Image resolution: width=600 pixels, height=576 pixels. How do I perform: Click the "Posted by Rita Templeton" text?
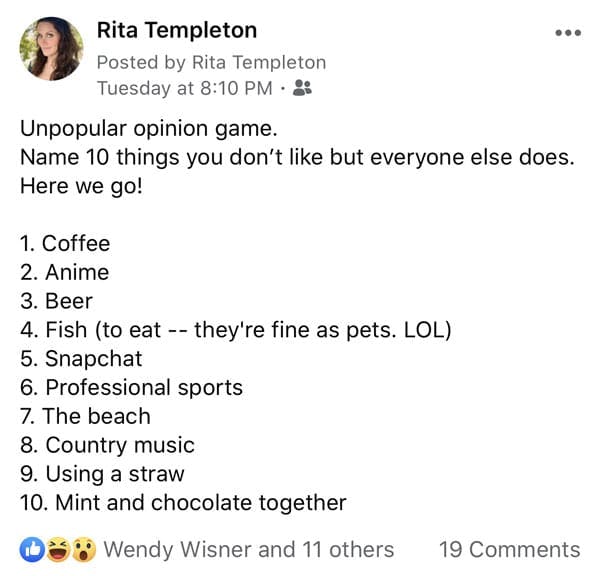(210, 62)
